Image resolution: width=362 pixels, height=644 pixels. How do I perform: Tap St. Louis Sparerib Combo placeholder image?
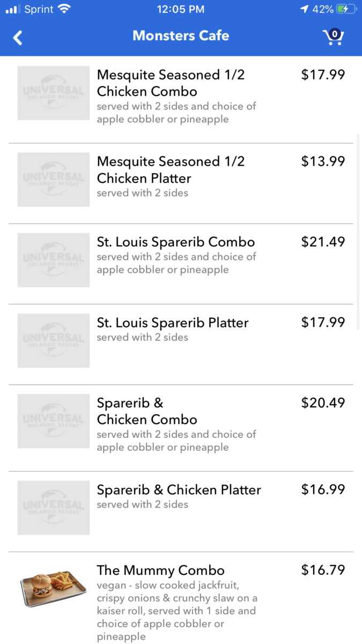click(53, 260)
